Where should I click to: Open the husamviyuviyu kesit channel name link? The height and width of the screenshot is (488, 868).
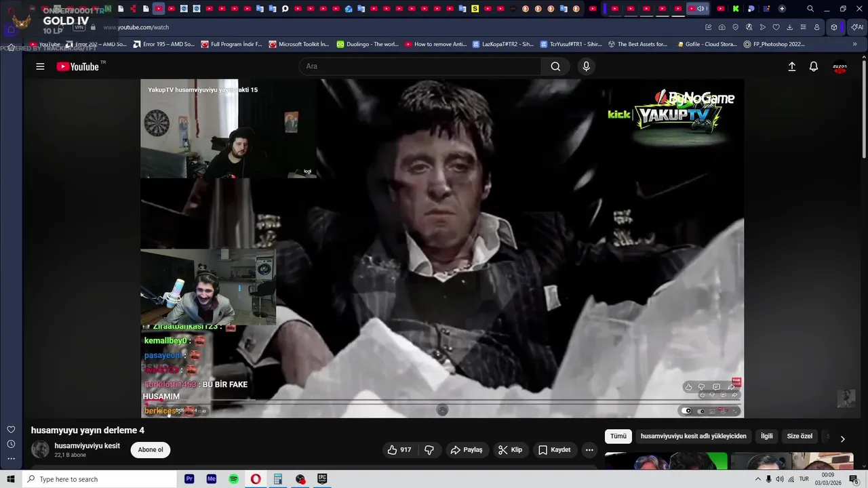click(87, 446)
